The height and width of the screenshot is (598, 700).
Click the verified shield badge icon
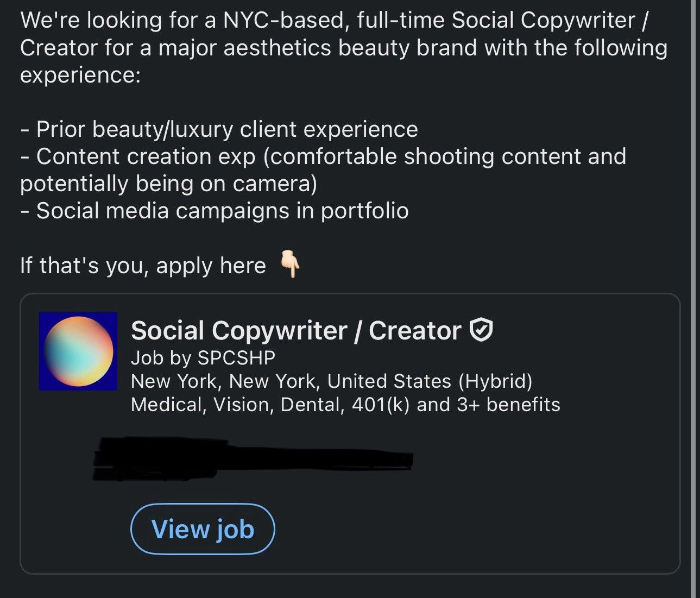pyautogui.click(x=481, y=330)
